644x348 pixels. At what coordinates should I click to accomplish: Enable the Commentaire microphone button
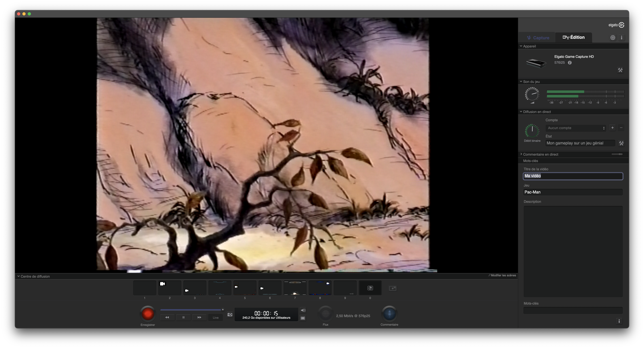pyautogui.click(x=389, y=313)
